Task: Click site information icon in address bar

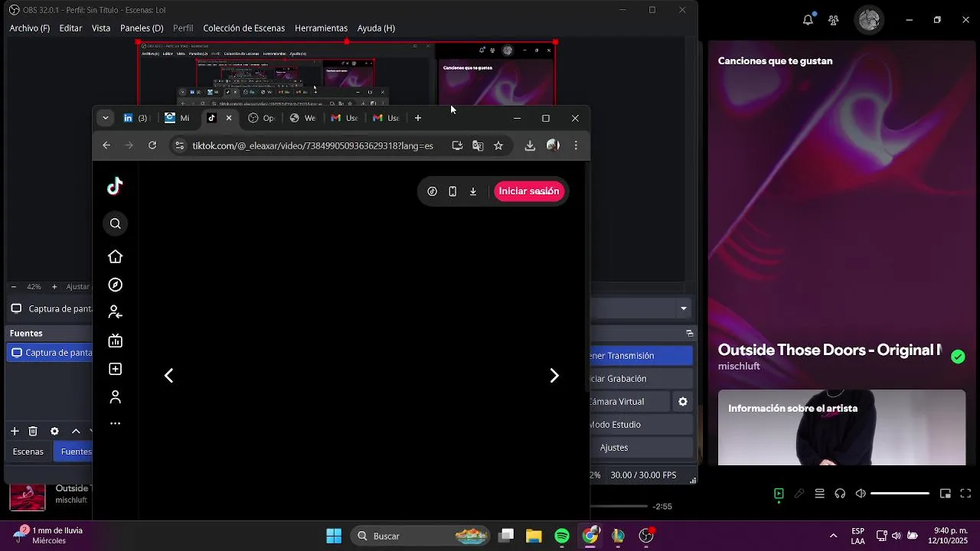Action: click(179, 145)
